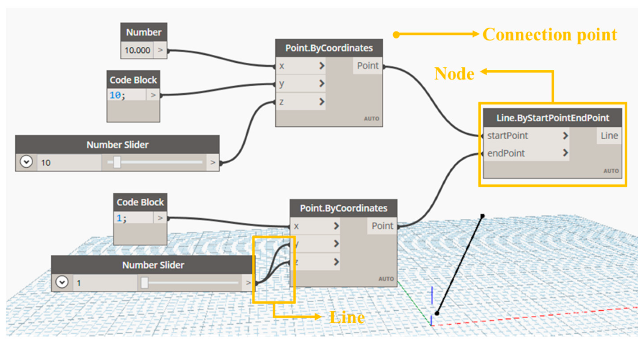
Task: Click slider handle of slider valued 10
Action: click(117, 162)
